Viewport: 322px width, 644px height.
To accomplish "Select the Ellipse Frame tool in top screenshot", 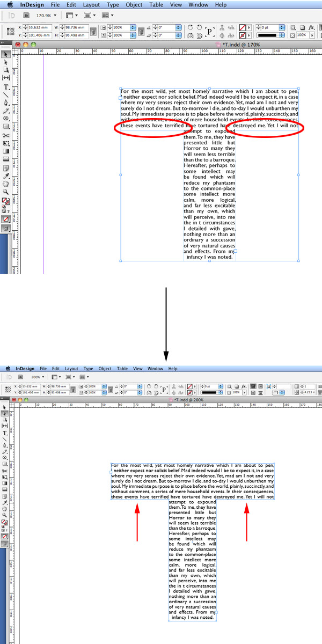I will point(6,118).
